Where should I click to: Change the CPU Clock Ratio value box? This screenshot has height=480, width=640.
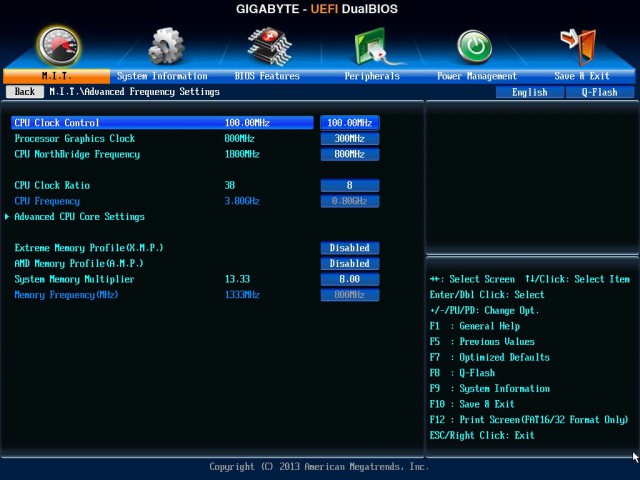tap(350, 186)
